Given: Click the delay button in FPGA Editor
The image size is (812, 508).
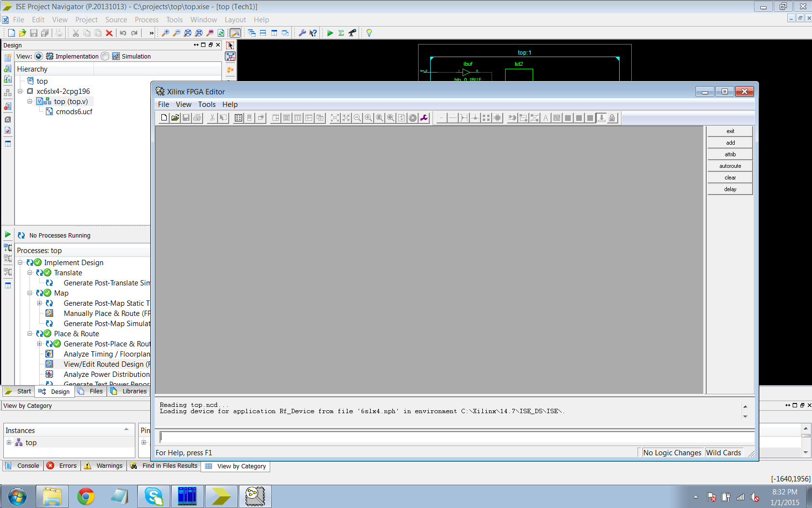Looking at the screenshot, I should pos(730,189).
